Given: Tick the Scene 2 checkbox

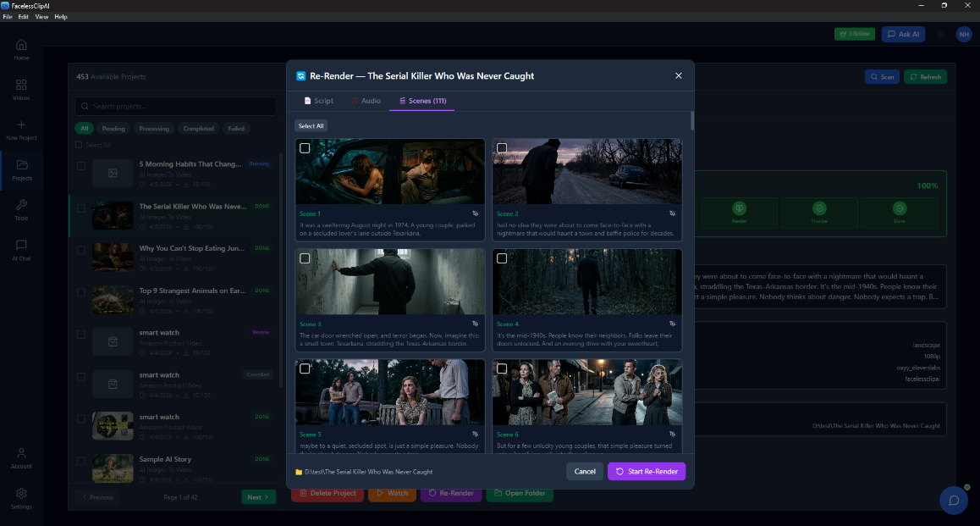Looking at the screenshot, I should pos(502,148).
